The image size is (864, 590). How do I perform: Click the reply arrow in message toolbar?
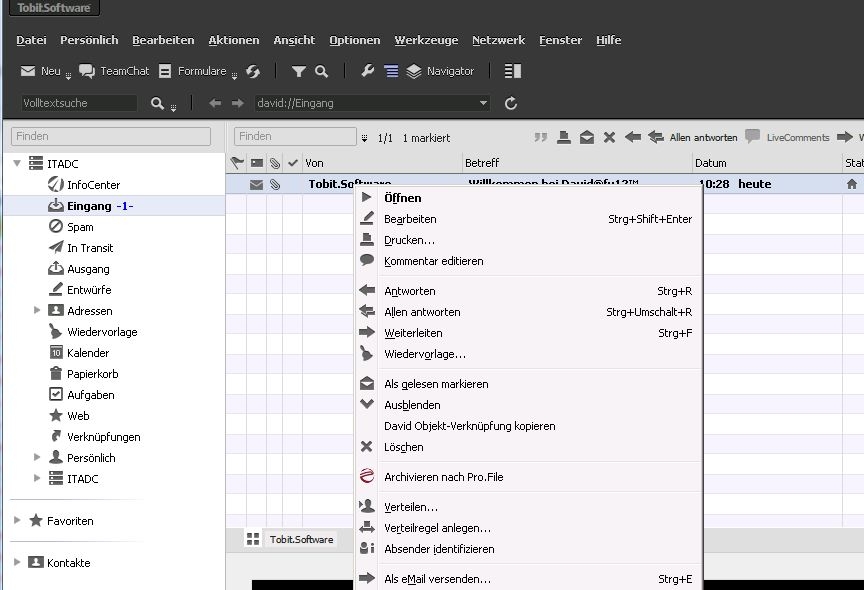pos(633,137)
